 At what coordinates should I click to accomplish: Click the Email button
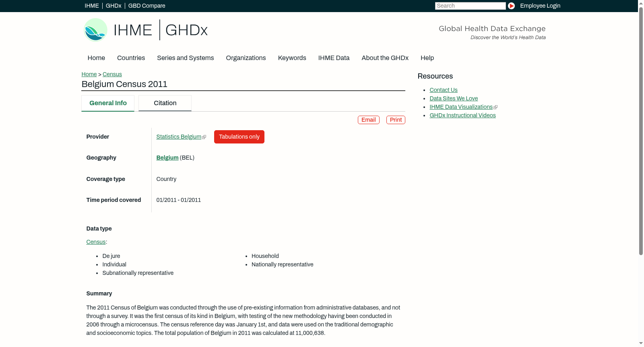(x=369, y=120)
